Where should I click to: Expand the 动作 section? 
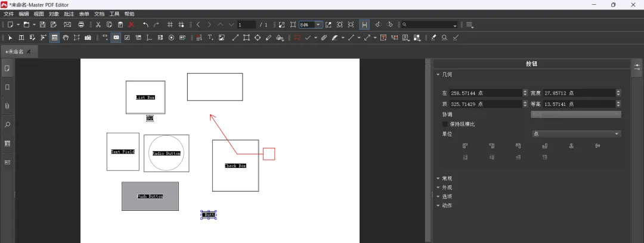(x=447, y=205)
